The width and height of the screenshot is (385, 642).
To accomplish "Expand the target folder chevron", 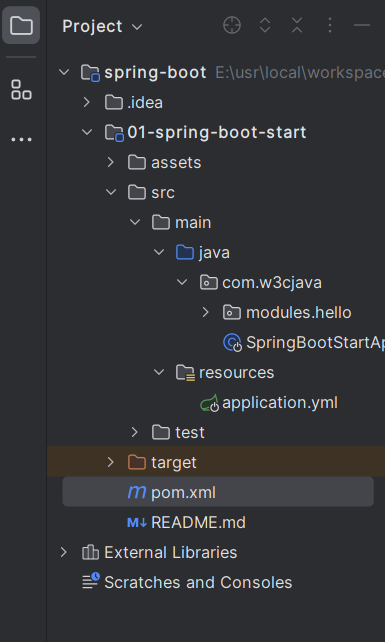I will click(111, 462).
